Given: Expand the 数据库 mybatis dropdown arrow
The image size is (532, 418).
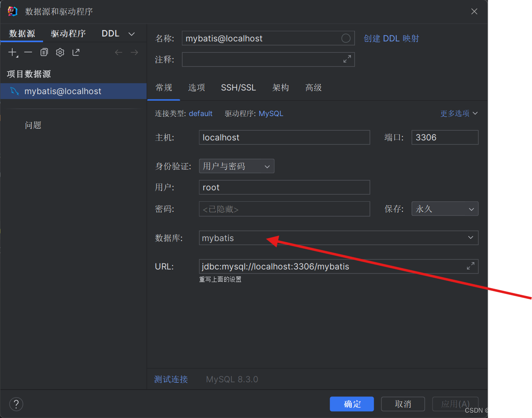Looking at the screenshot, I should (x=471, y=237).
